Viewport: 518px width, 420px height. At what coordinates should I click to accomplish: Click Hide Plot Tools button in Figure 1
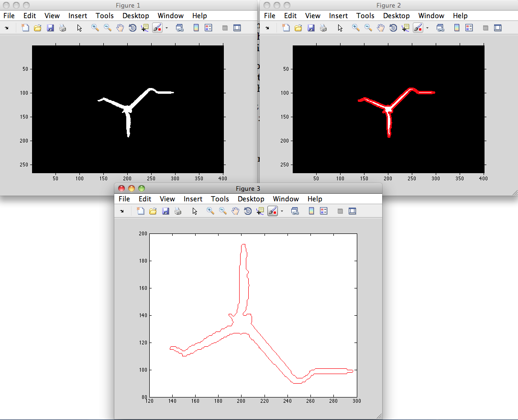(x=224, y=28)
